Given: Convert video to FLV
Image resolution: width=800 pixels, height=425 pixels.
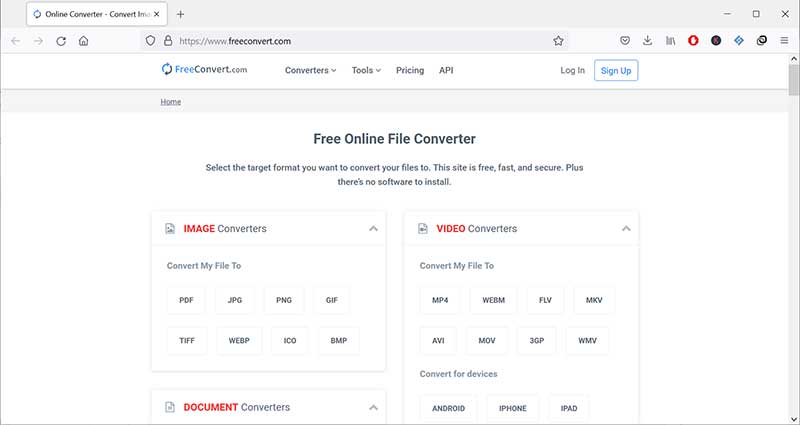Looking at the screenshot, I should click(x=545, y=300).
